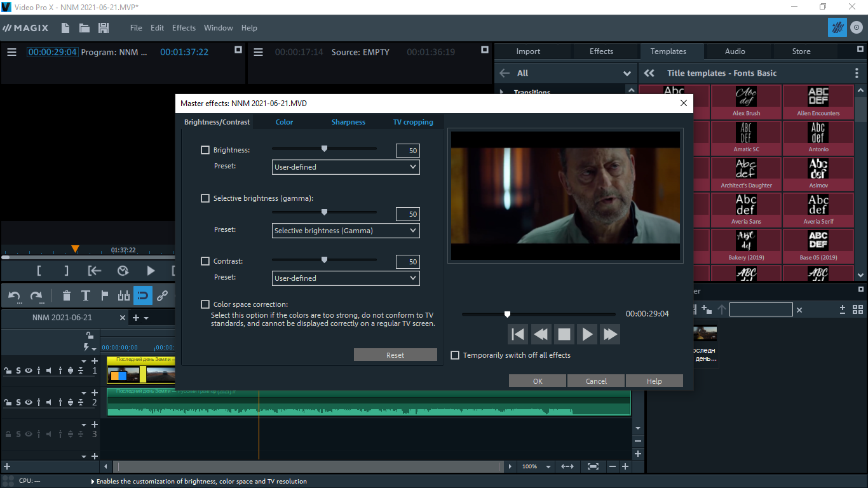Open the Brightness preset User-defined dropdown
The image size is (868, 488).
[346, 167]
